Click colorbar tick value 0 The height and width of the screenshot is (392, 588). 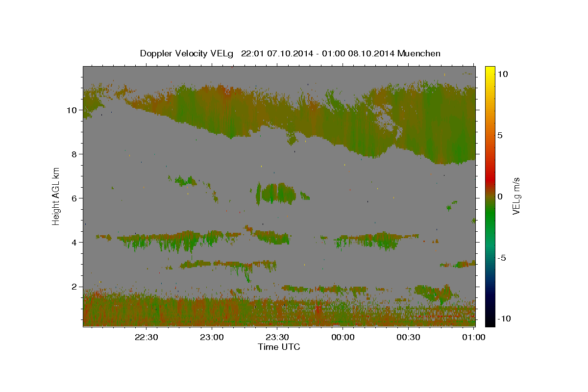[500, 196]
